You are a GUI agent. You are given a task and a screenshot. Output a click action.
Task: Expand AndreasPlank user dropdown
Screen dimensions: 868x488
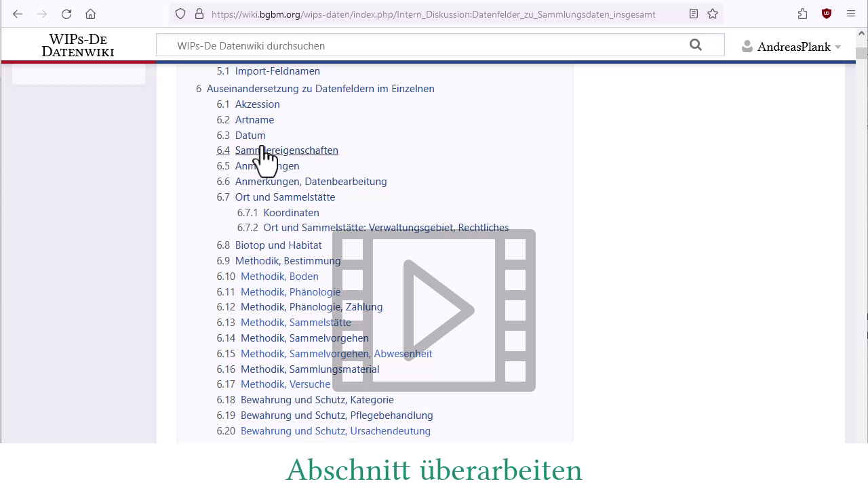coord(791,47)
